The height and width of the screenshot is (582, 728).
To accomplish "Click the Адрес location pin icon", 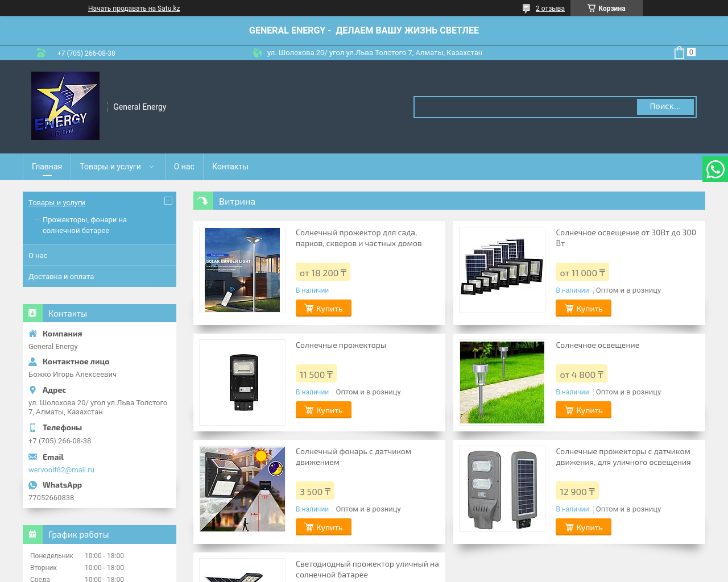I will pos(33,390).
